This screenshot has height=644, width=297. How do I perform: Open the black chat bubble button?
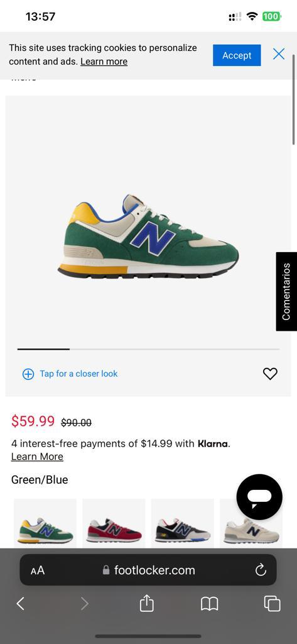tap(259, 497)
